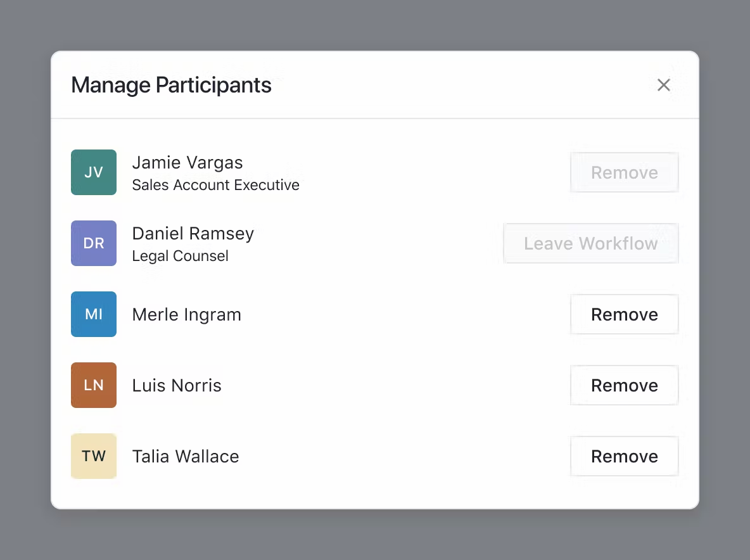Click the MI avatar for Merle Ingram
The image size is (750, 560).
[94, 314]
